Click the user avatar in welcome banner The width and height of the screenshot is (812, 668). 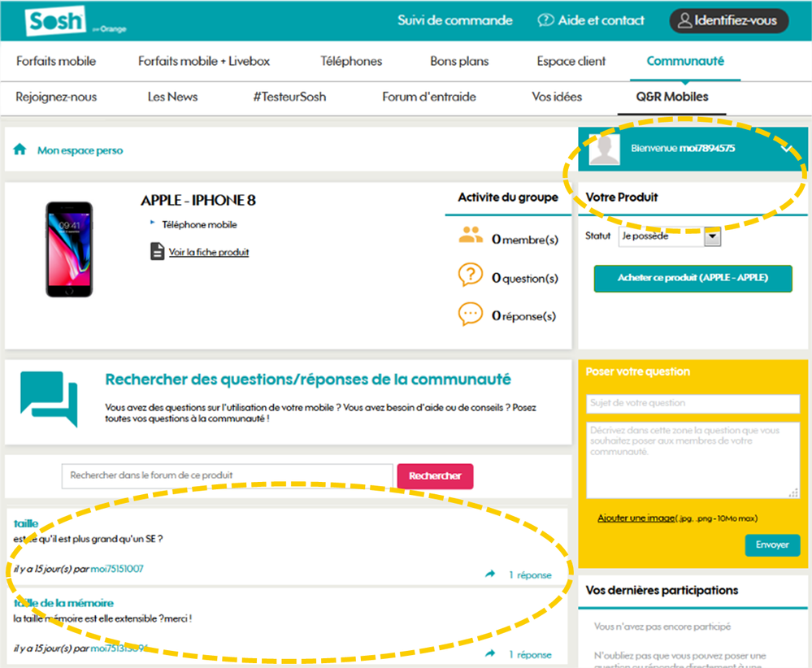click(604, 149)
